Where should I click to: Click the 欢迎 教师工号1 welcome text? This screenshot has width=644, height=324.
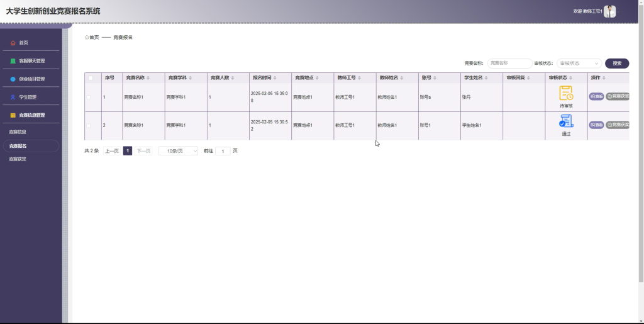587,11
